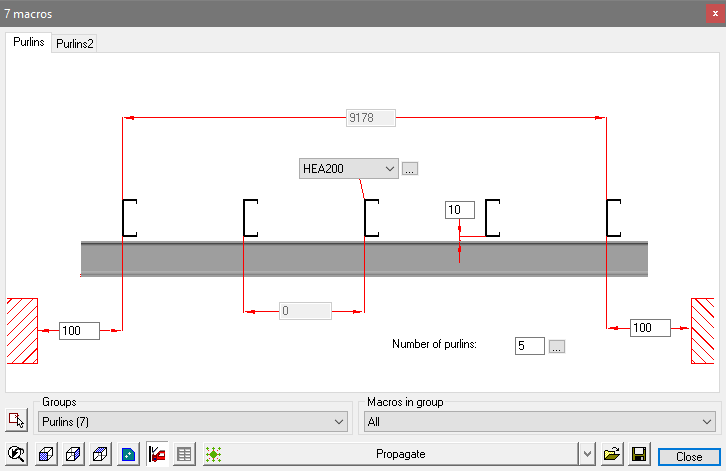
Task: Toggle the red arrow icon in toolbar
Action: 156,454
